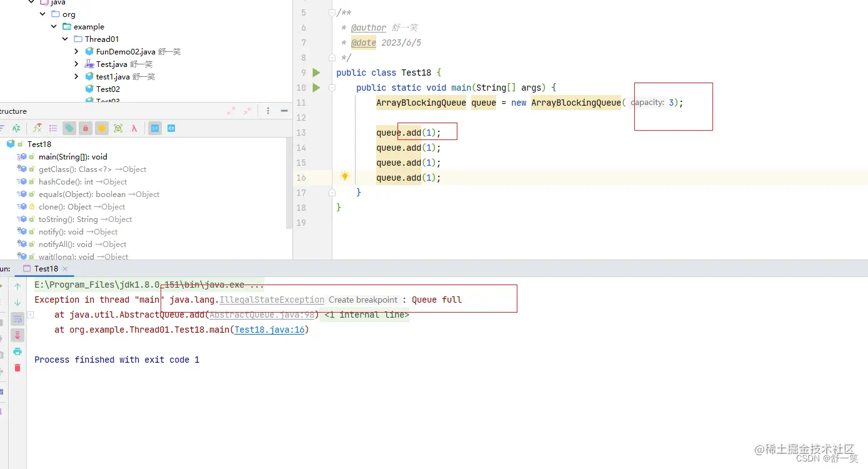The height and width of the screenshot is (469, 868).
Task: Run class Test18 from the line 9 gutter arrow
Action: [x=316, y=73]
